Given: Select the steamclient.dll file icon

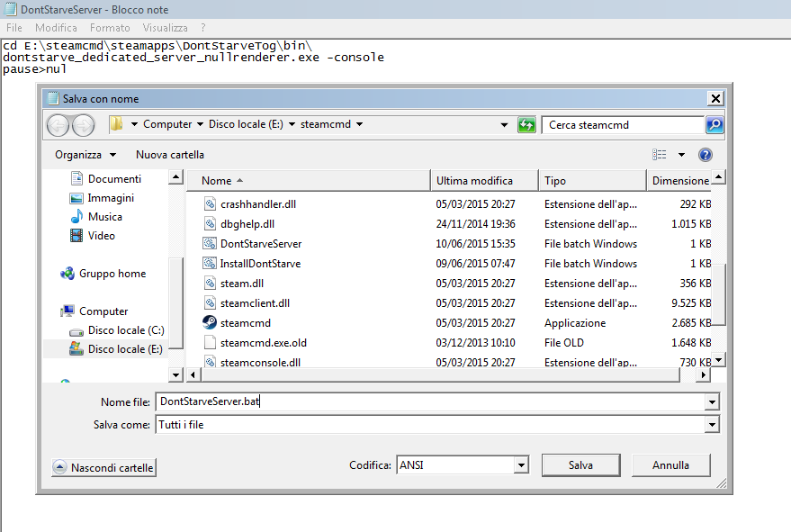Looking at the screenshot, I should click(210, 302).
